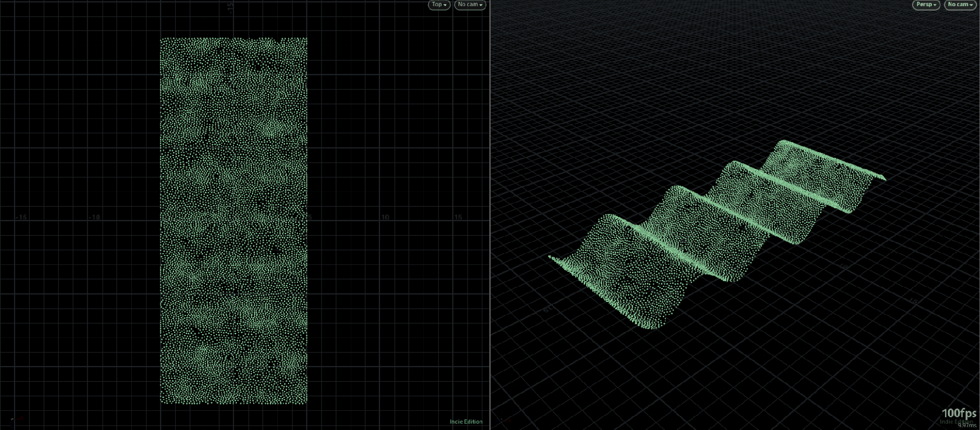Click the vertical -15 label at viewport top
The height and width of the screenshot is (430, 980).
coord(230,8)
